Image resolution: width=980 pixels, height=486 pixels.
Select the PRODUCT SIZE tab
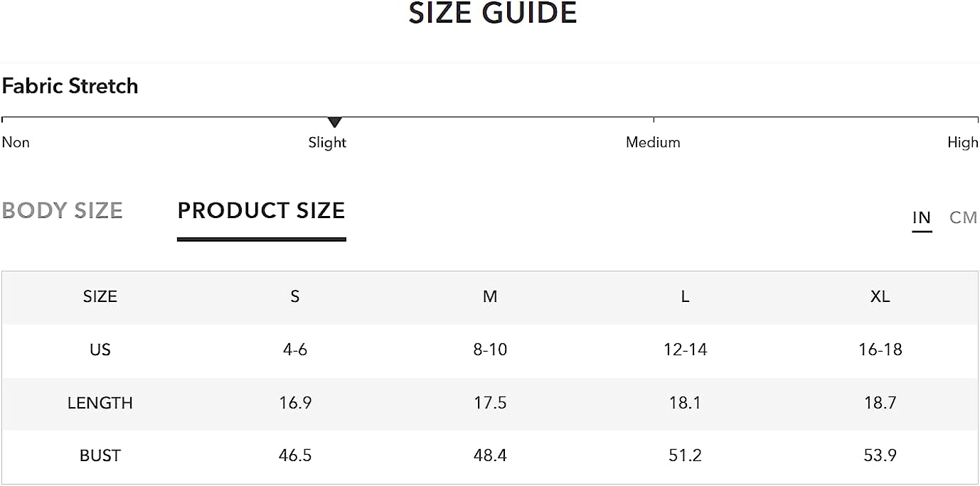(x=261, y=211)
